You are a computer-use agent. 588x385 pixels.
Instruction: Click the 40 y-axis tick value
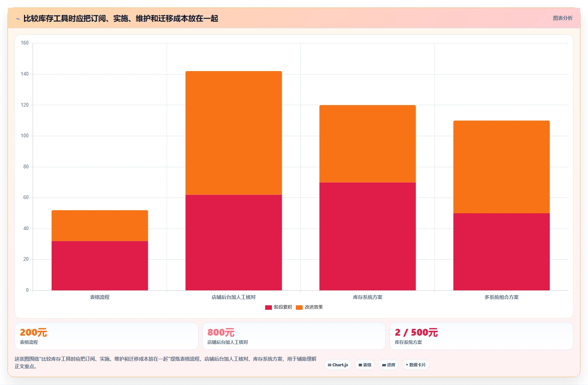26,229
